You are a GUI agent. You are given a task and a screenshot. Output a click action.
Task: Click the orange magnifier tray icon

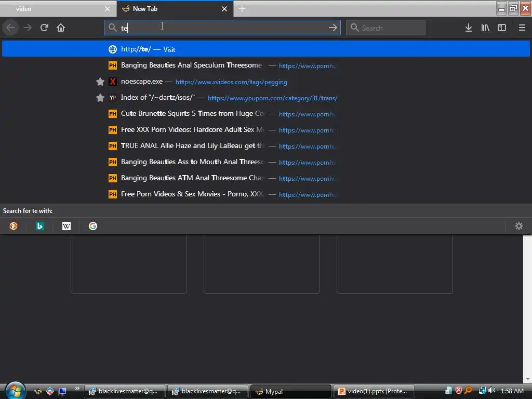[x=468, y=391]
